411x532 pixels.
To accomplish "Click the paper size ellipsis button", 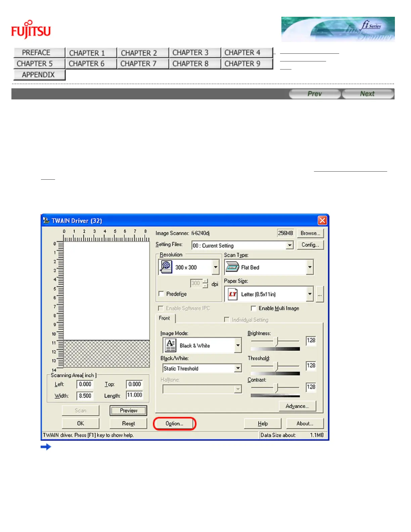I will coord(320,294).
